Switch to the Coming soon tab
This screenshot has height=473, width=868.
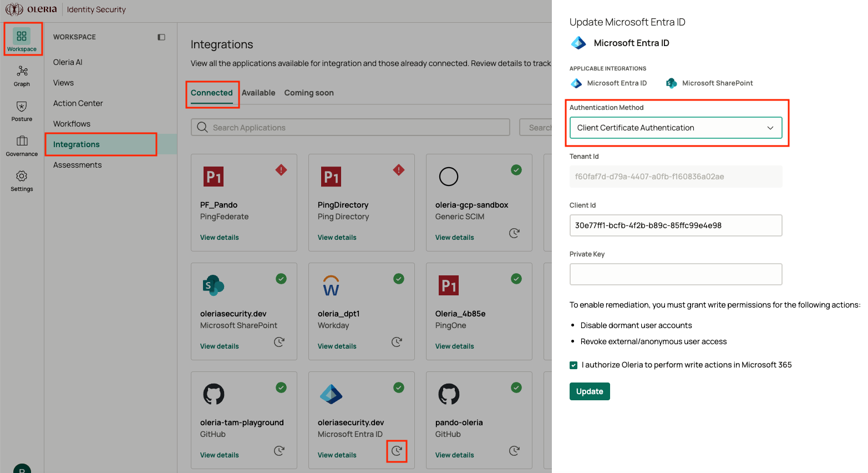coord(309,93)
